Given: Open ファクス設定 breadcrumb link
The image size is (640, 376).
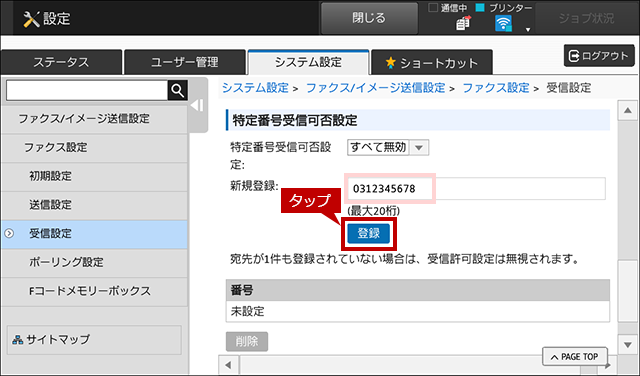Looking at the screenshot, I should click(x=496, y=88).
